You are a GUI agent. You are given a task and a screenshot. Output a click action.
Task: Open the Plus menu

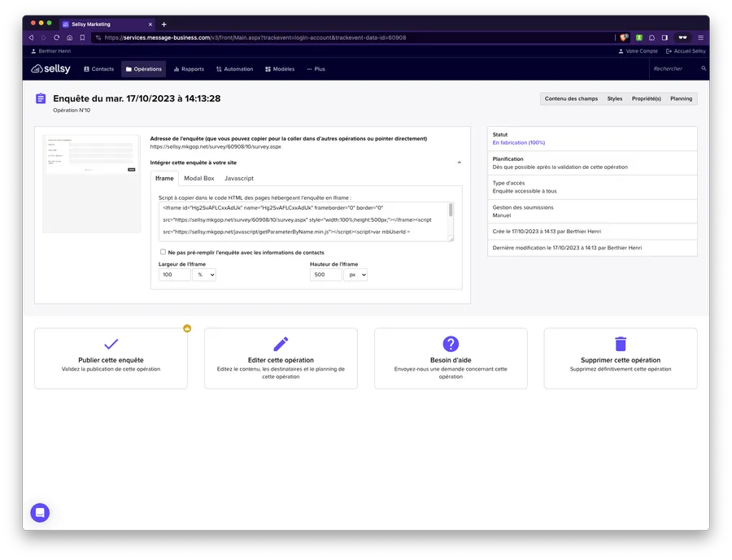click(316, 69)
